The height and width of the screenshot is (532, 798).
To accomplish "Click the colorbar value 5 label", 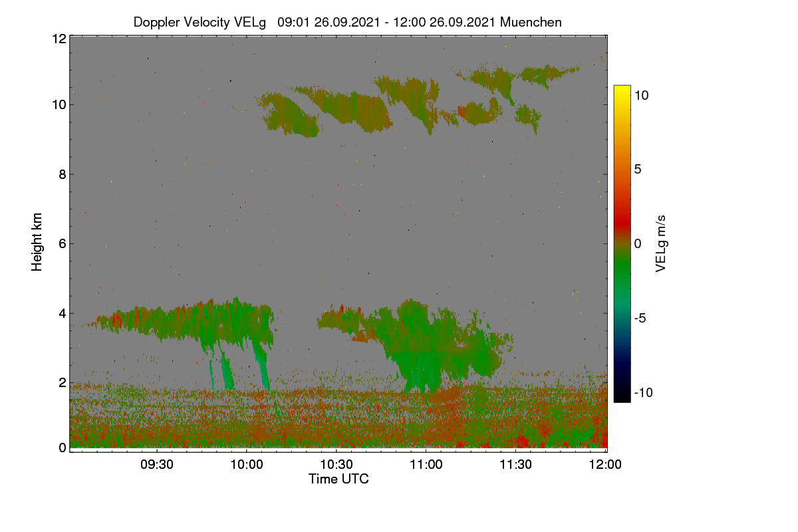I will (637, 169).
